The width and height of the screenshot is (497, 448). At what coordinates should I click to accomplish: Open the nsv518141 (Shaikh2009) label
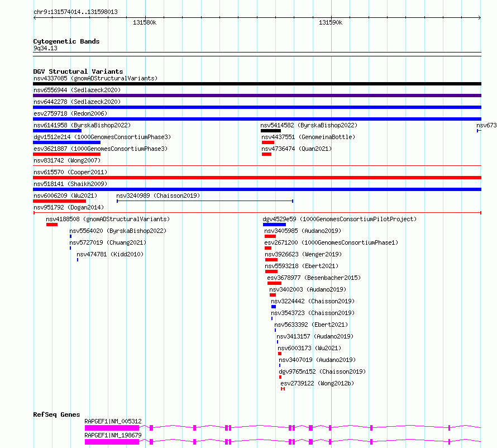[70, 184]
